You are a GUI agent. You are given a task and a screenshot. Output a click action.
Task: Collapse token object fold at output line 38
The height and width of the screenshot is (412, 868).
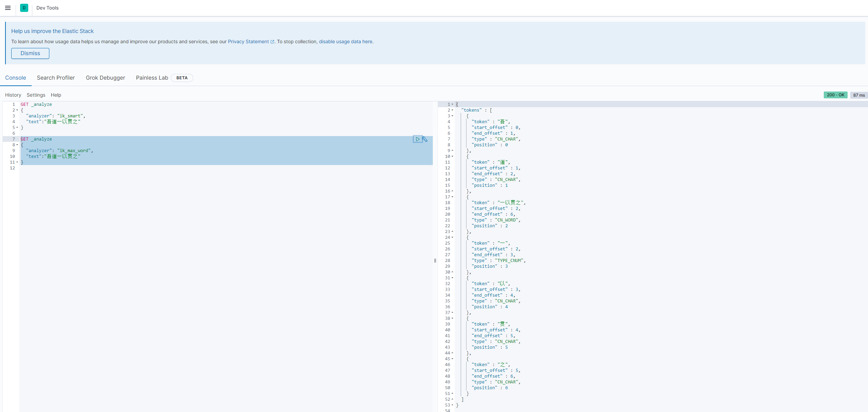click(452, 318)
